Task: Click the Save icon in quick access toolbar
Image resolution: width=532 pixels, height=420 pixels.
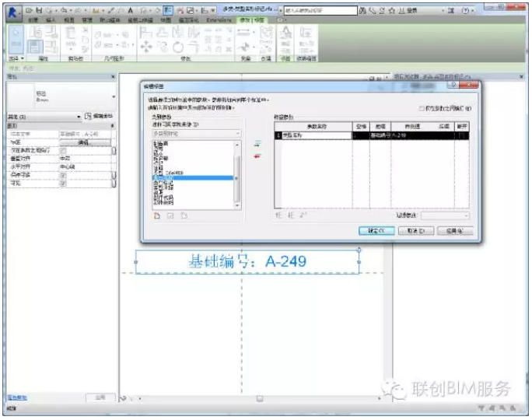Action: click(x=39, y=11)
